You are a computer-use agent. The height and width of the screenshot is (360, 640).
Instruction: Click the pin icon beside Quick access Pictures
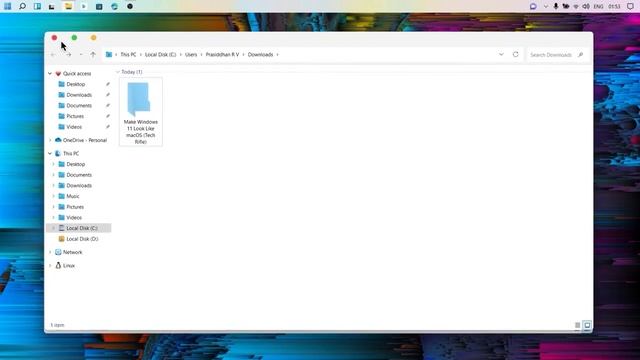click(108, 116)
